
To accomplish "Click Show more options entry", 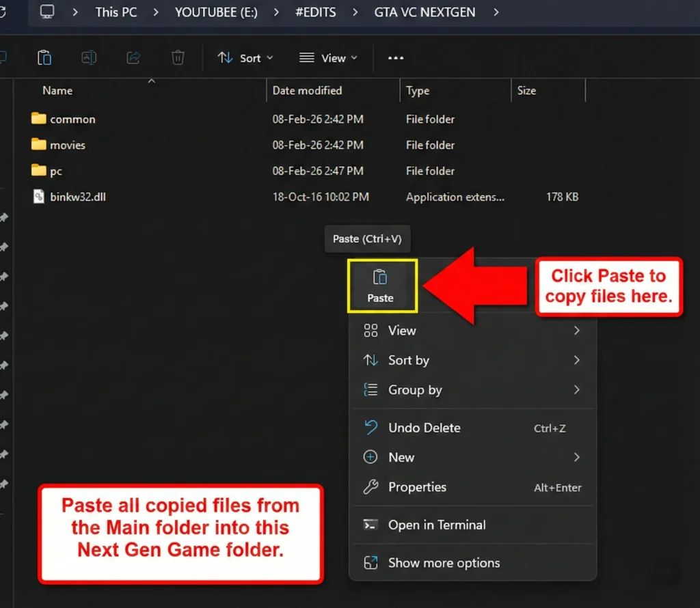I will [443, 564].
